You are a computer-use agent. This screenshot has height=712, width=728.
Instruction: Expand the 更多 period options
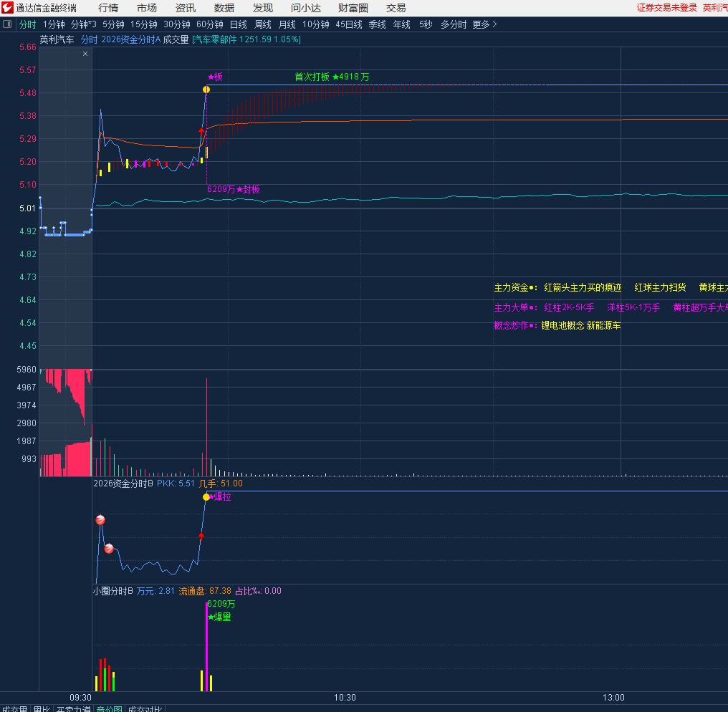(484, 24)
